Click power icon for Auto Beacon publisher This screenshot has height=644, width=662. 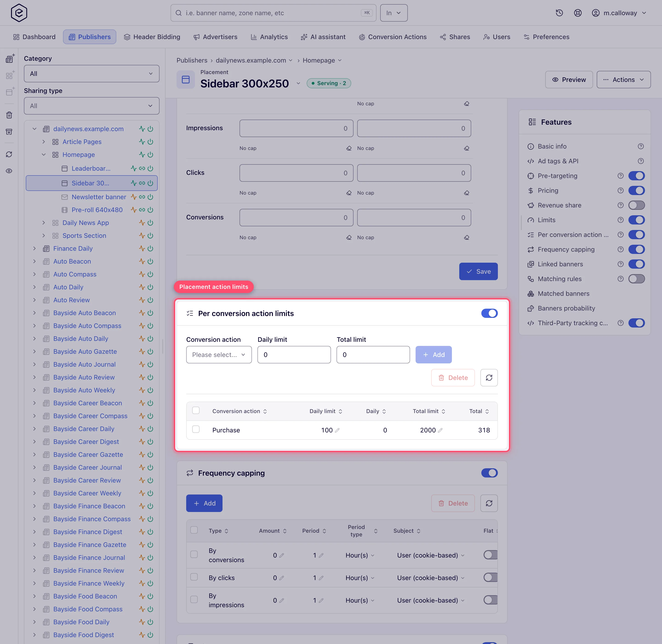[x=151, y=262]
